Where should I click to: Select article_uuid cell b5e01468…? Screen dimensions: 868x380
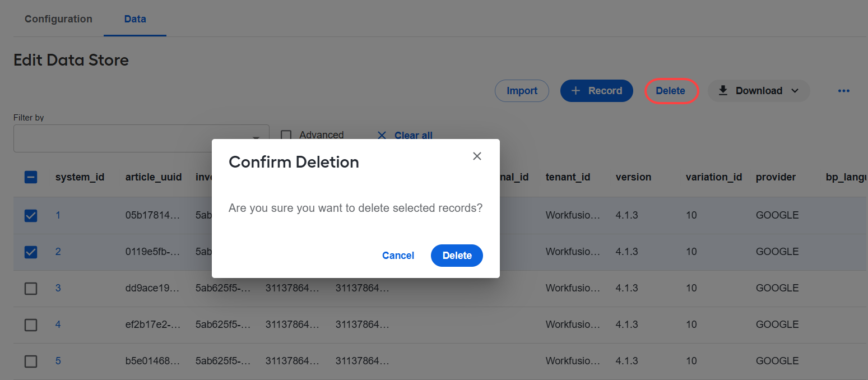pyautogui.click(x=153, y=361)
